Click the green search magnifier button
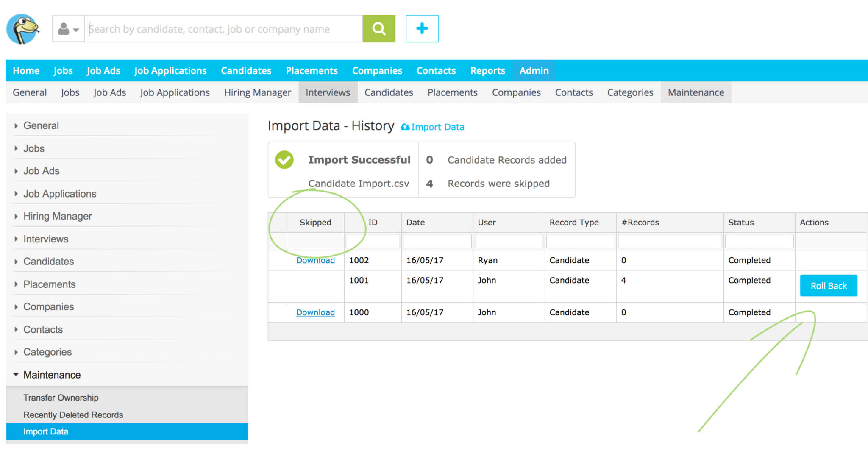Screen dimensions: 868x462 tap(378, 29)
